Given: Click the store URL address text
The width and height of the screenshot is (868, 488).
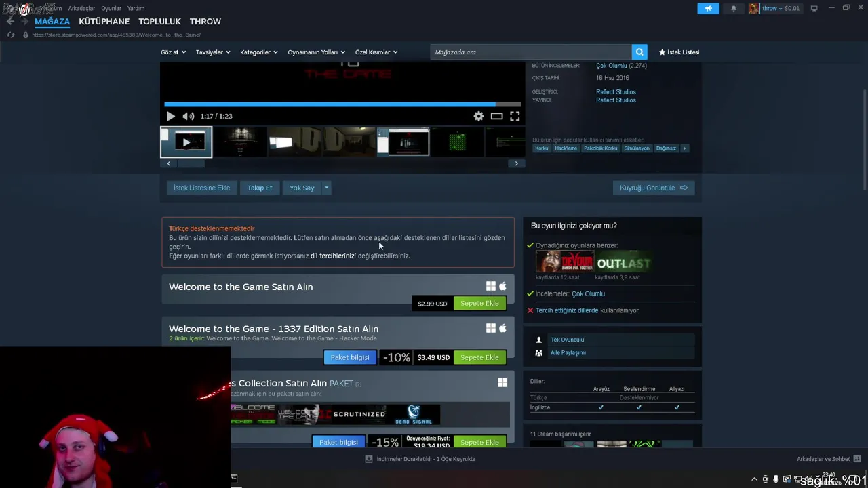Looking at the screenshot, I should coord(116,35).
